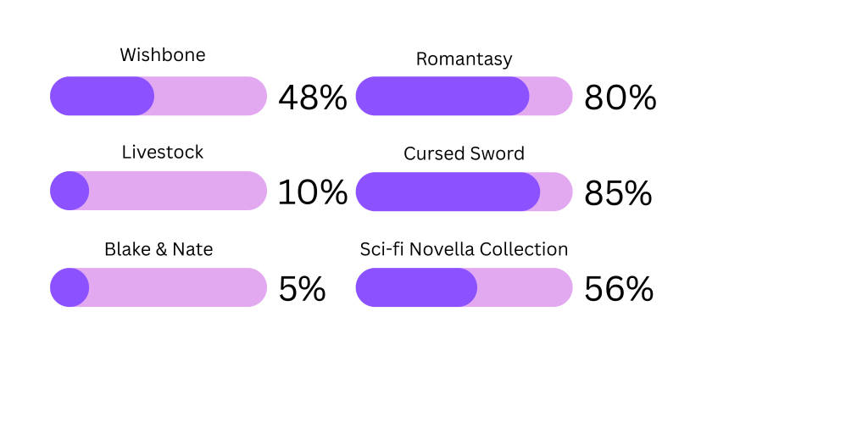
Task: Select the Blake & Nate label
Action: [159, 249]
